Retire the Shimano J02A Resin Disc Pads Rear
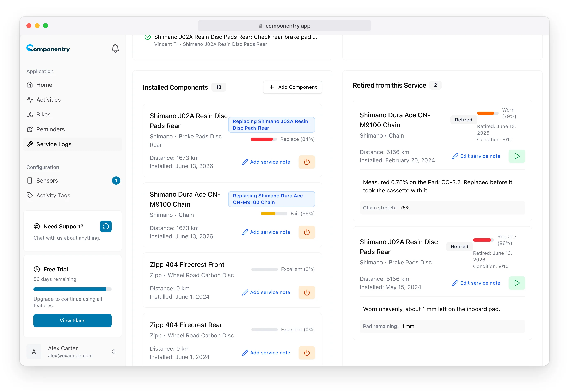The width and height of the screenshot is (569, 392). [x=306, y=162]
